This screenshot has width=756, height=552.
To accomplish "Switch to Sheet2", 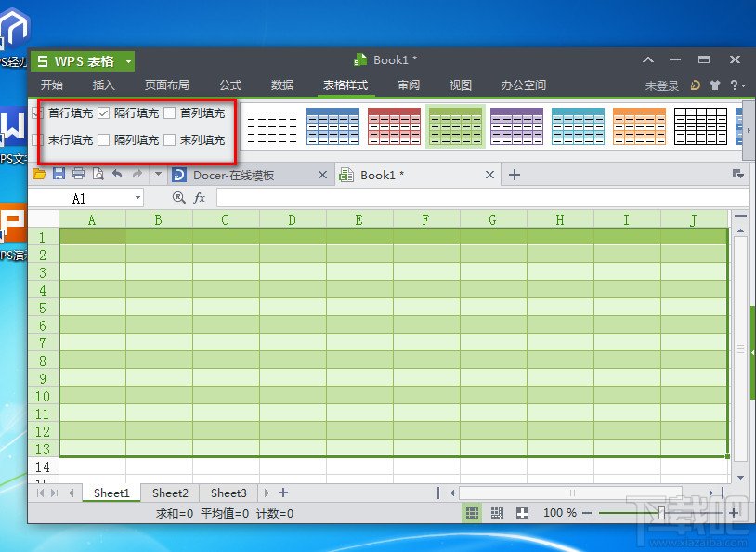I will (170, 493).
